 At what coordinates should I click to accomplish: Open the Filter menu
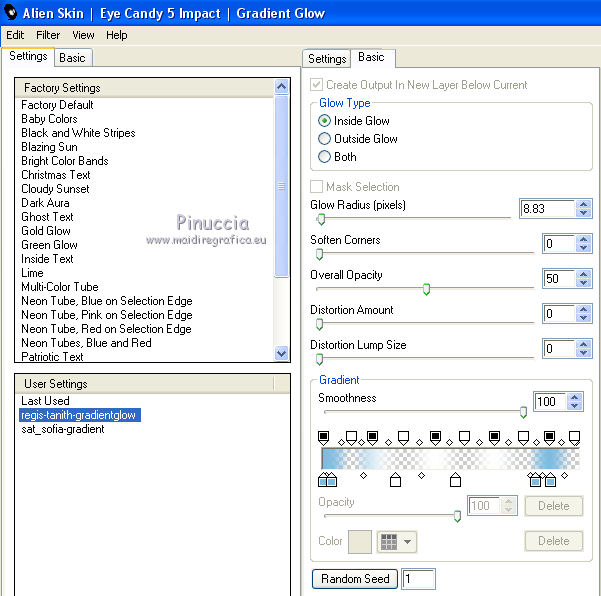[48, 35]
